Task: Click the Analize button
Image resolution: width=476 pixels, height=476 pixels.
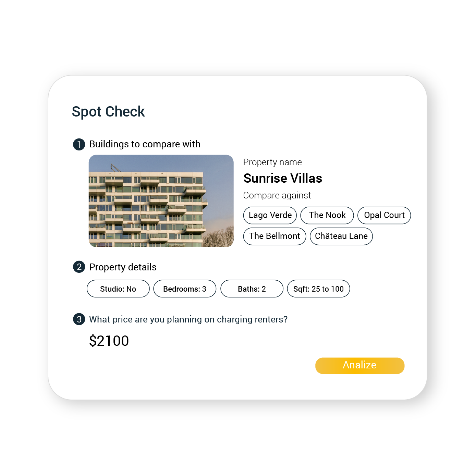Action: (x=359, y=365)
